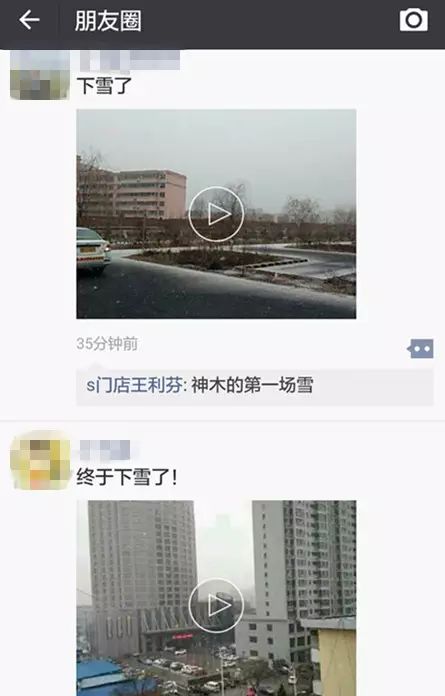Tap the blurred username above 下雪了
The width and height of the screenshot is (445, 696).
pyautogui.click(x=130, y=60)
